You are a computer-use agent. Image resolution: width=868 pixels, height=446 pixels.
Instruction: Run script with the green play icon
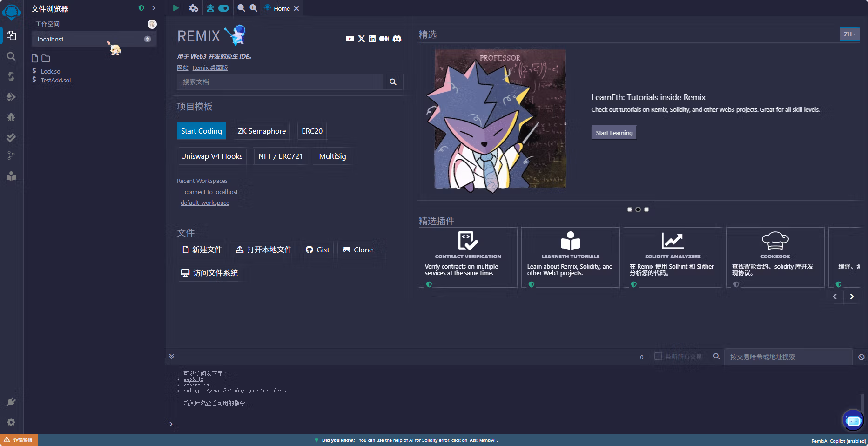175,8
